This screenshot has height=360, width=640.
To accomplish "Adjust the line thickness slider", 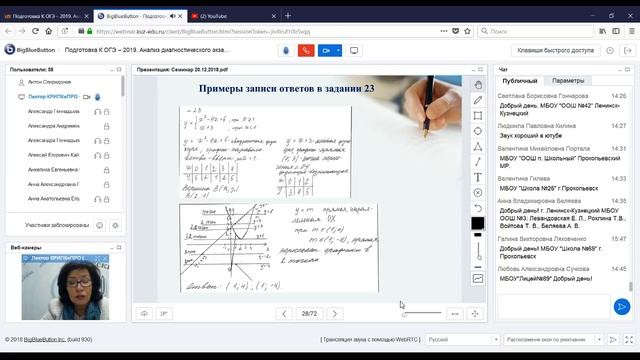I will click(x=478, y=251).
